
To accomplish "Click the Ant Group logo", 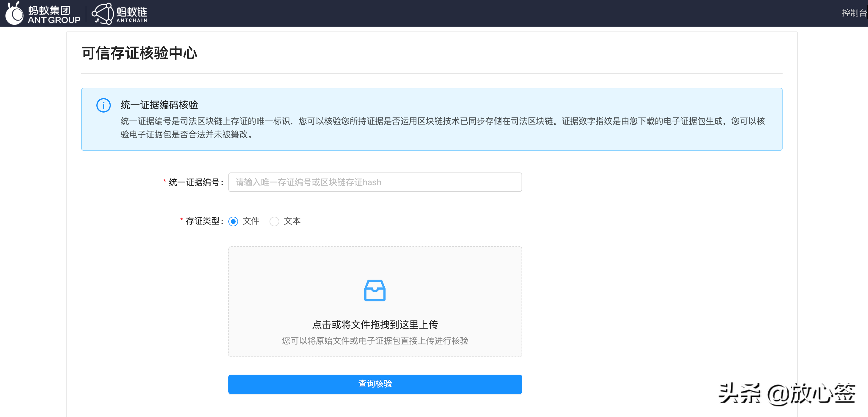I will (x=43, y=13).
